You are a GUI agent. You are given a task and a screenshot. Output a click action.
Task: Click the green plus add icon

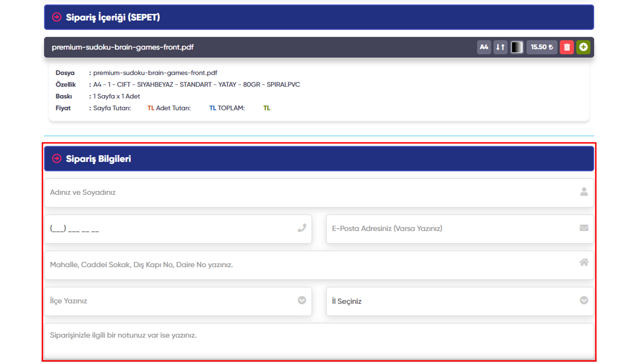[x=583, y=47]
